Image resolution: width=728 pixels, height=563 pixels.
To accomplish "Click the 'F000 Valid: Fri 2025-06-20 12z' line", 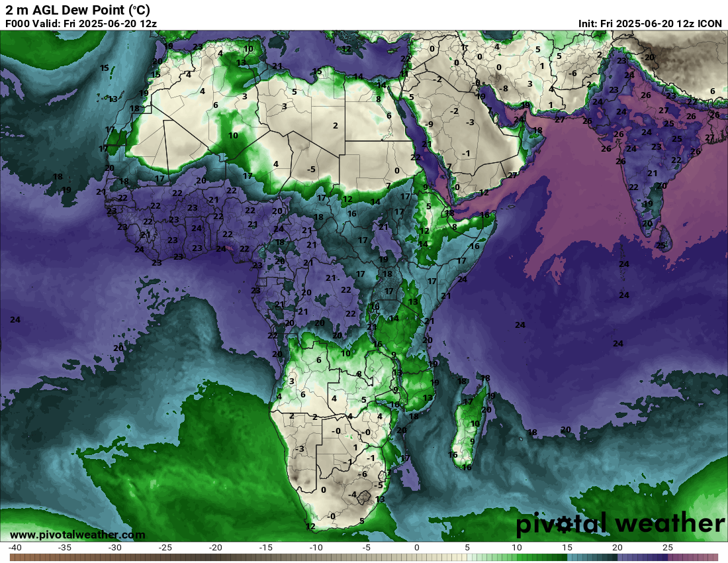I will click(x=81, y=24).
